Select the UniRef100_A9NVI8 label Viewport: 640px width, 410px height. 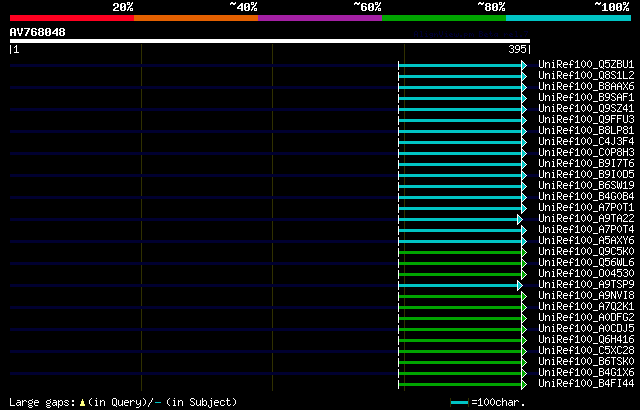point(586,296)
